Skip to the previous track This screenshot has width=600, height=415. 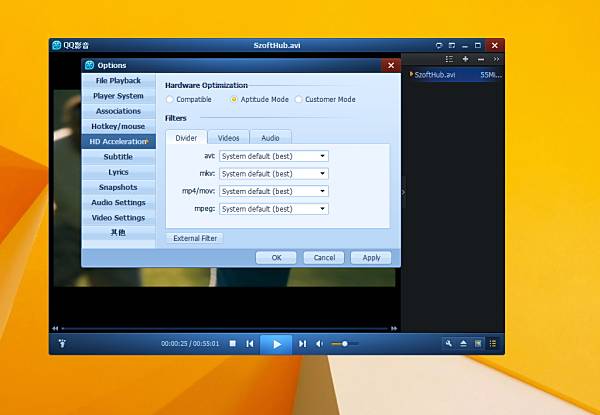(250, 343)
